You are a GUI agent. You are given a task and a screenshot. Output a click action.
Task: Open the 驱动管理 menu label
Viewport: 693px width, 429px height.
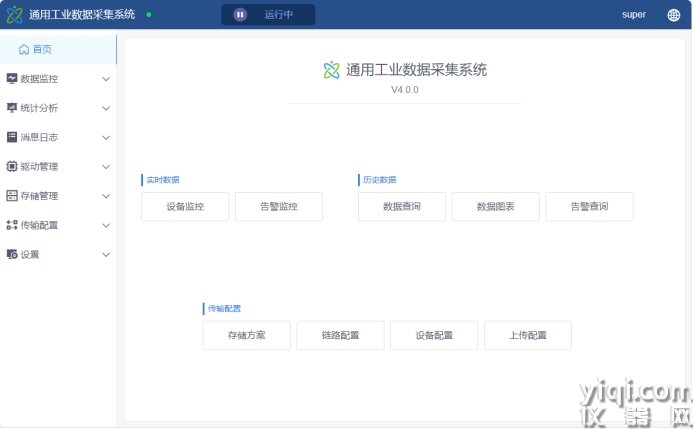tap(39, 167)
